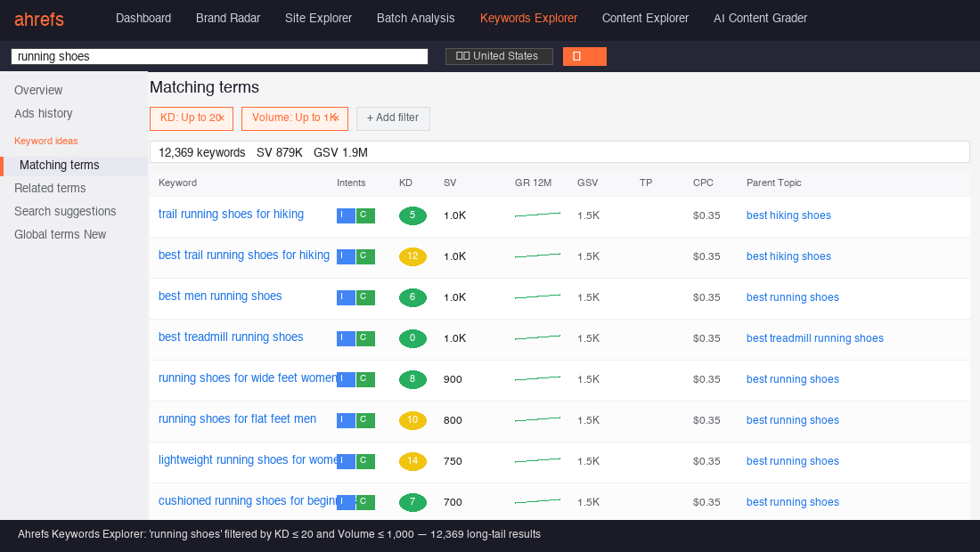980x552 pixels.
Task: Sort by the CPC column header
Action: [703, 183]
